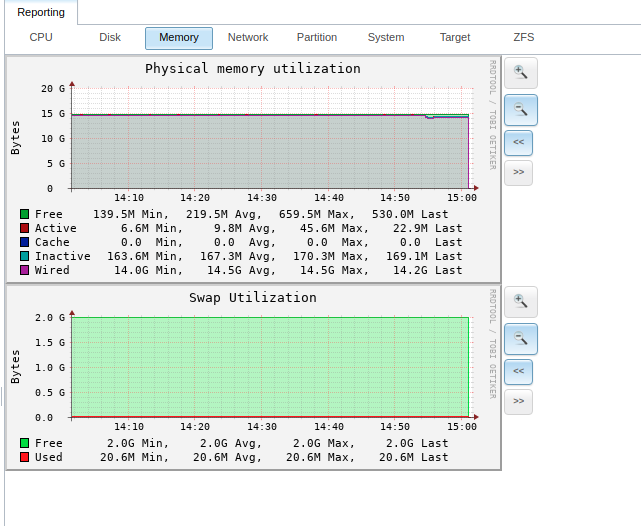This screenshot has width=641, height=526.
Task: Switch to the Disk reporting tab
Action: 110,38
